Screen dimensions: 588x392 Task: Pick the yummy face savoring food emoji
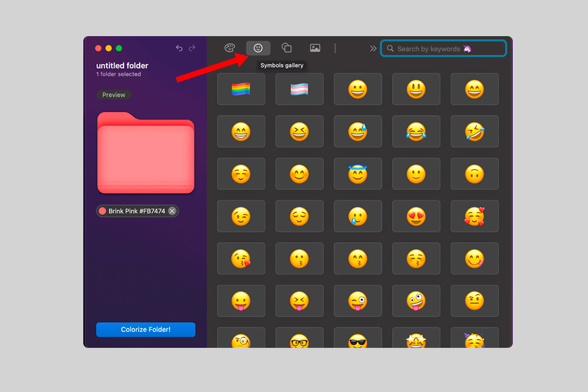click(x=474, y=259)
